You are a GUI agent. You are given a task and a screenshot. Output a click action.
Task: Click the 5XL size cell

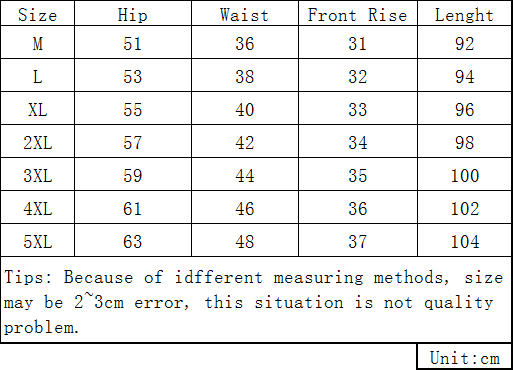pos(37,241)
